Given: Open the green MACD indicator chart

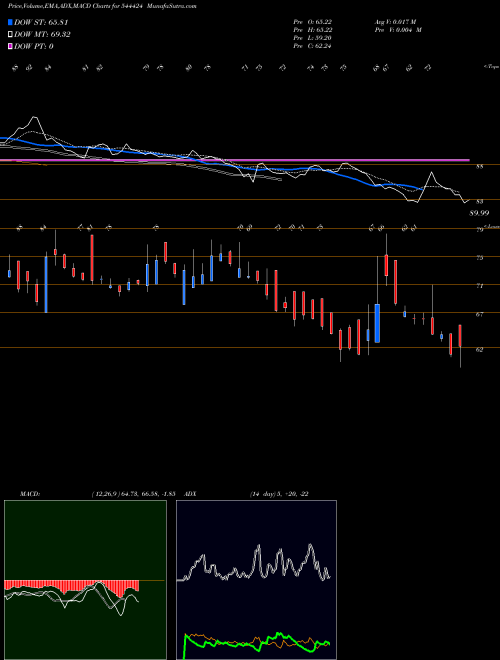Looking at the screenshot, I should 85,580.
